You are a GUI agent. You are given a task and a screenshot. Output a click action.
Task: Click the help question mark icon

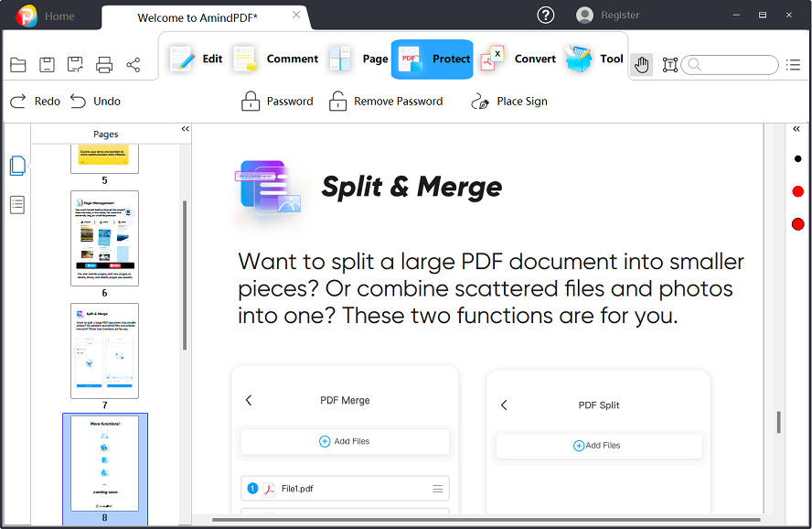pos(545,15)
